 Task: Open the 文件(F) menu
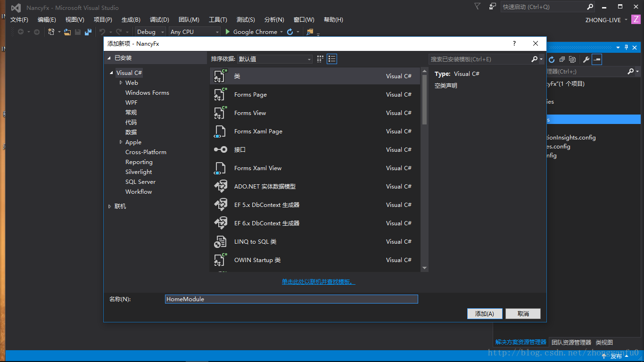19,20
